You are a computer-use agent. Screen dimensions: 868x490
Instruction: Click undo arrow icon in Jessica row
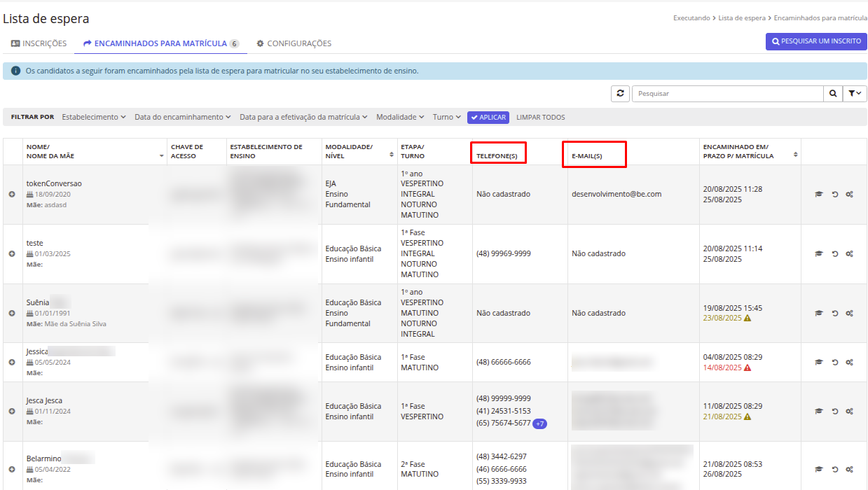tap(834, 363)
